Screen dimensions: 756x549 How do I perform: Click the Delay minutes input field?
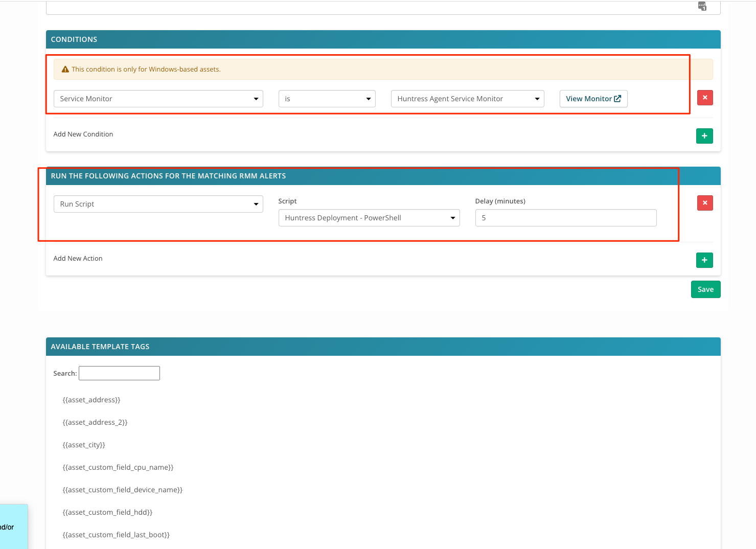point(565,218)
